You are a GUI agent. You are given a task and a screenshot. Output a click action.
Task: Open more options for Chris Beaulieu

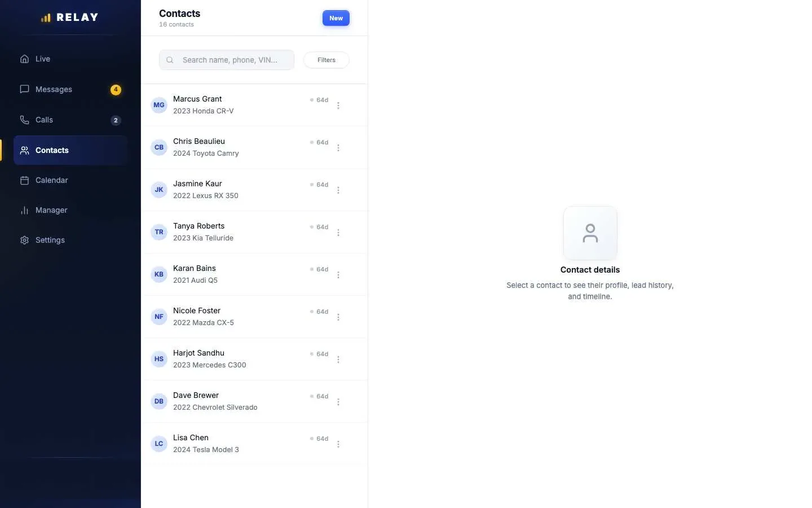338,148
